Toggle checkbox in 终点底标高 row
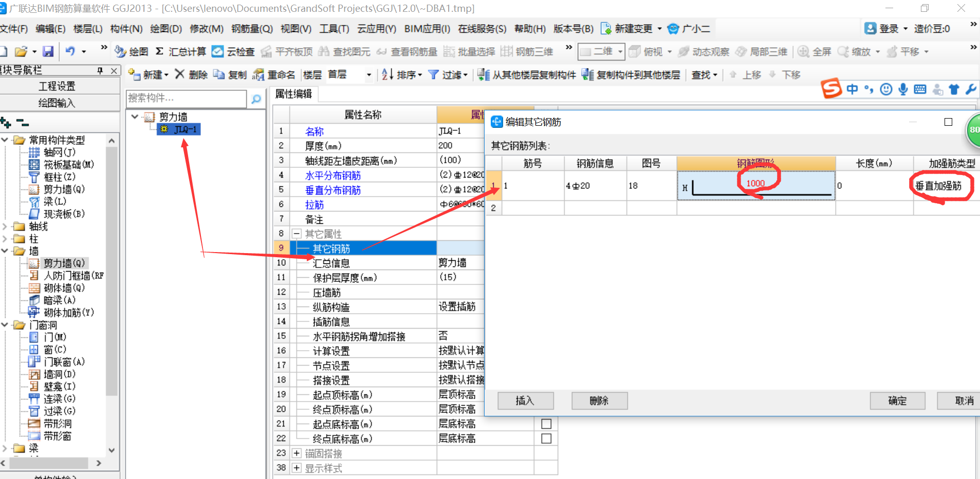 pos(546,438)
